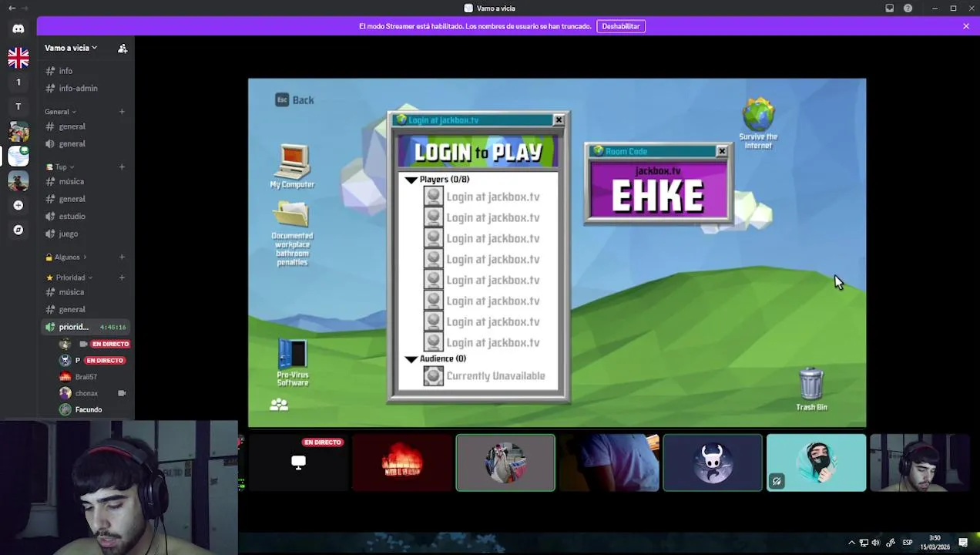This screenshot has width=980, height=555.
Task: Click the LOGIN to PLAY banner
Action: tap(476, 152)
